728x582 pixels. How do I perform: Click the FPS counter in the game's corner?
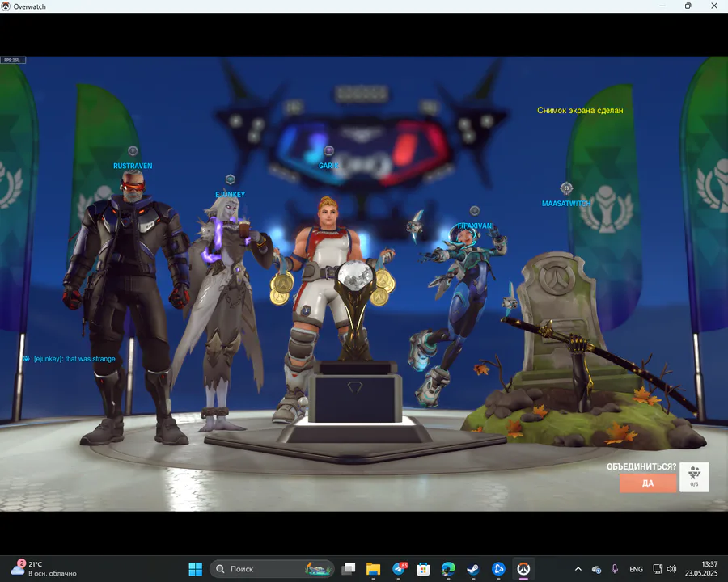click(x=13, y=60)
